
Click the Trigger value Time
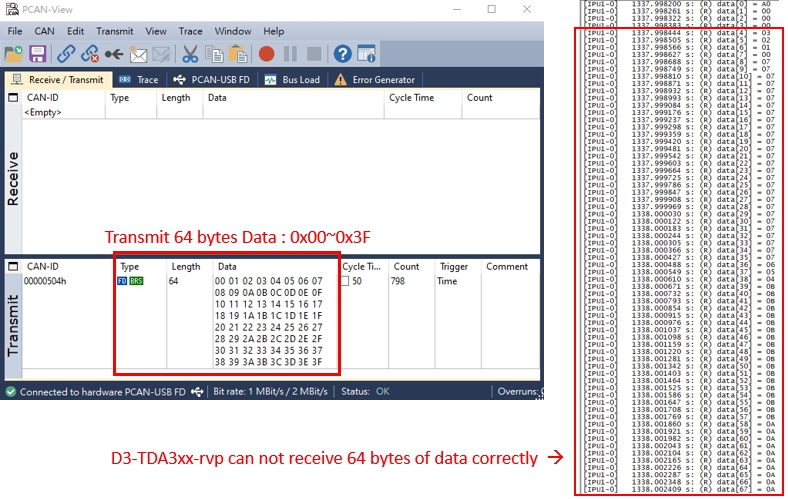click(447, 281)
